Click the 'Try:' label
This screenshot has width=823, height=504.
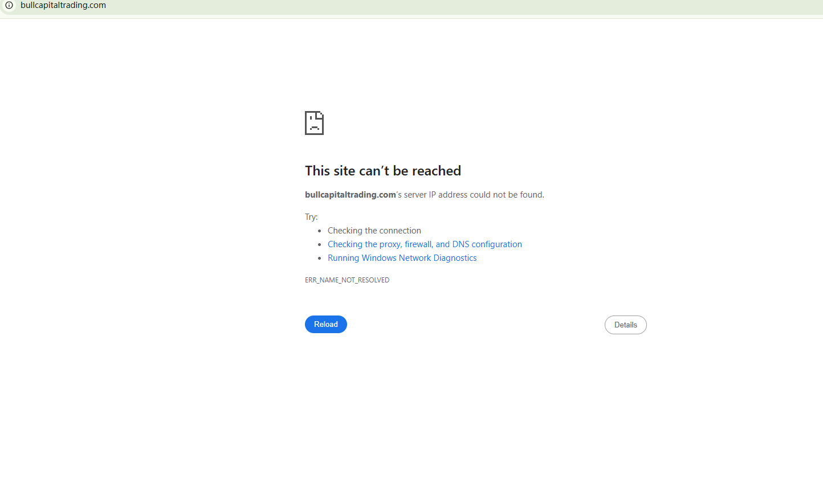[x=311, y=217]
